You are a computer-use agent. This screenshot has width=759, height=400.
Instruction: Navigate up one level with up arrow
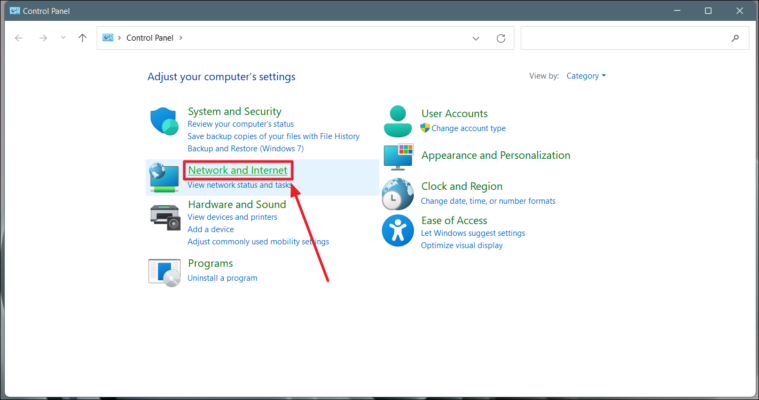pos(82,38)
